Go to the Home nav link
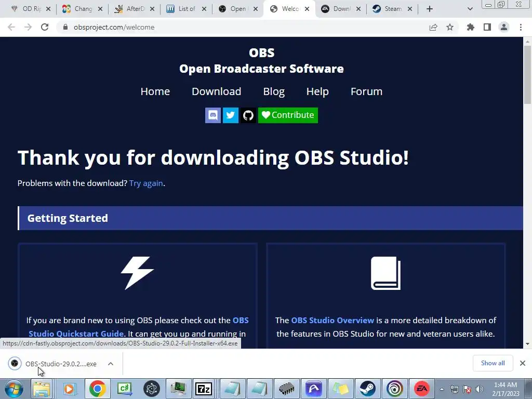This screenshot has height=399, width=532. (x=155, y=91)
